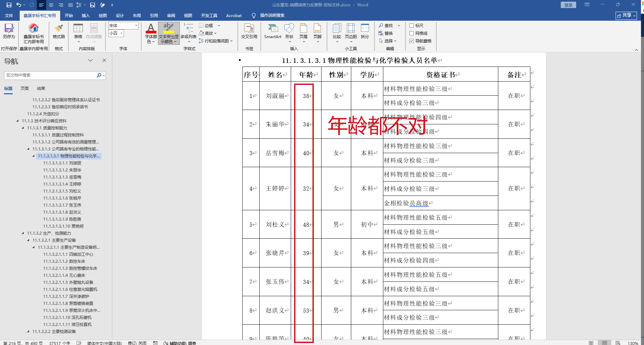
Task: Switch to the 插入 Insert tab
Action: tap(86, 15)
